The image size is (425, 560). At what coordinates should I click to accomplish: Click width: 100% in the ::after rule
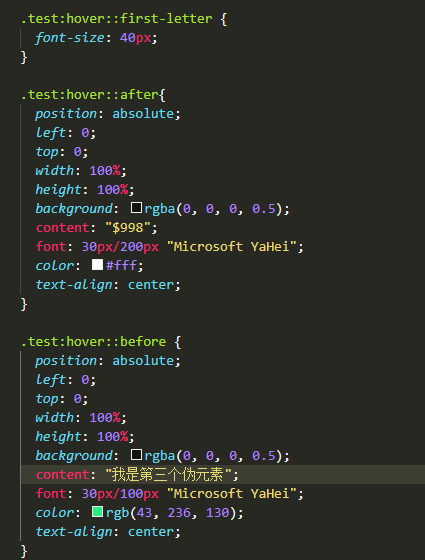pyautogui.click(x=81, y=171)
